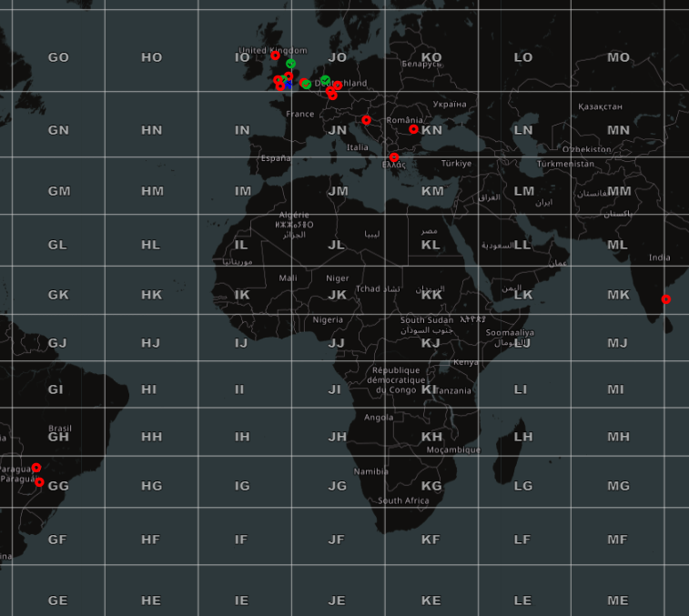The image size is (689, 616).
Task: Click the LN grid square label
Action: [x=523, y=130]
